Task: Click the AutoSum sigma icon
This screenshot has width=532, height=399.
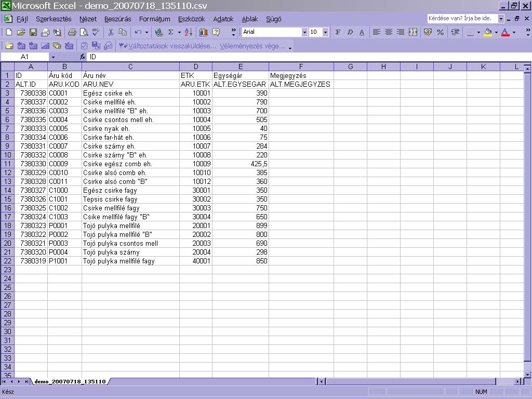Action: tap(170, 32)
